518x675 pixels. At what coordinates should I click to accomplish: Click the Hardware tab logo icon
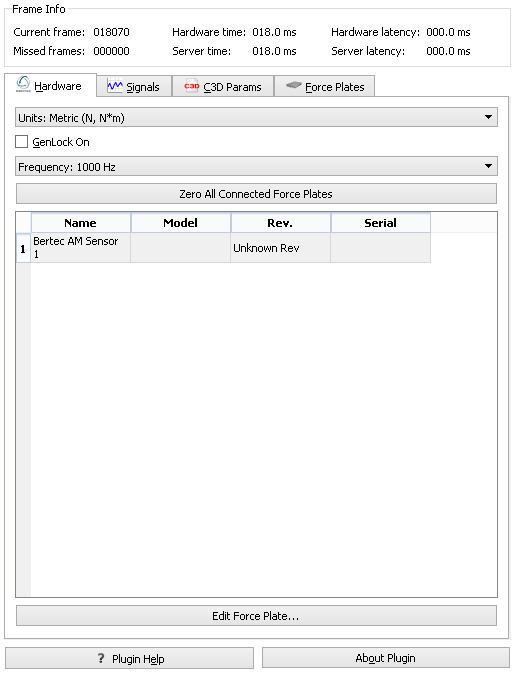[23, 84]
